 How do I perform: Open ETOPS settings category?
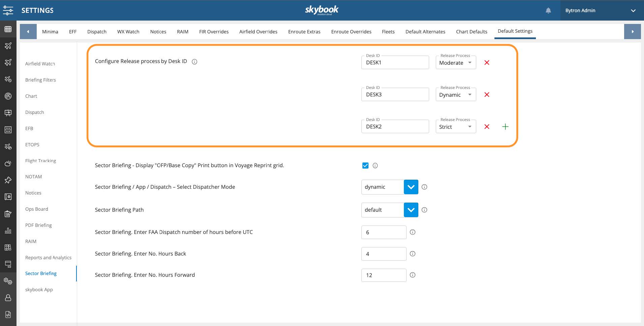coord(32,145)
